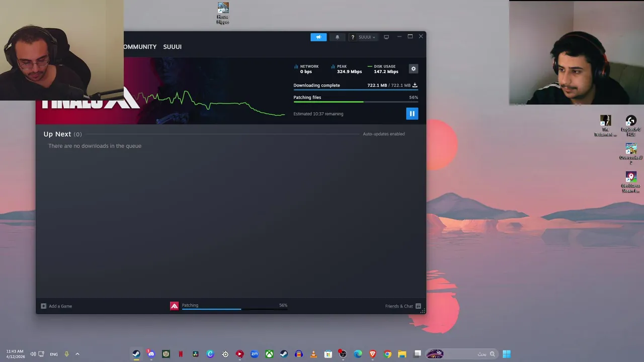Open Canva from taskbar
This screenshot has height=362, width=644.
point(210,354)
